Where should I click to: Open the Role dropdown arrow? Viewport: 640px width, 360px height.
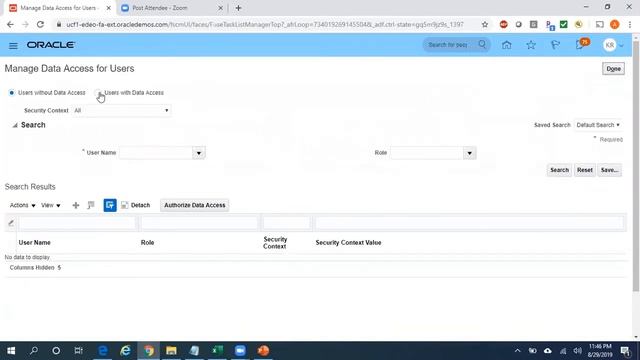coord(469,153)
